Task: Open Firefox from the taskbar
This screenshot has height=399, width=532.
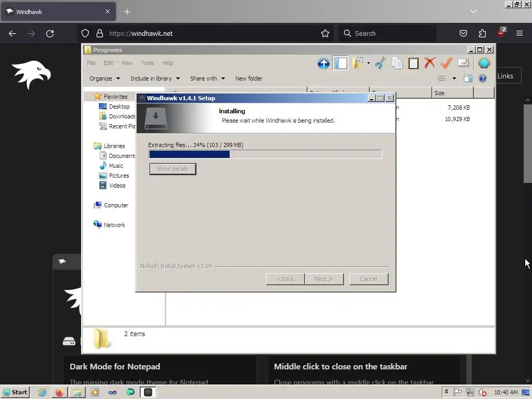Action: coord(60,392)
